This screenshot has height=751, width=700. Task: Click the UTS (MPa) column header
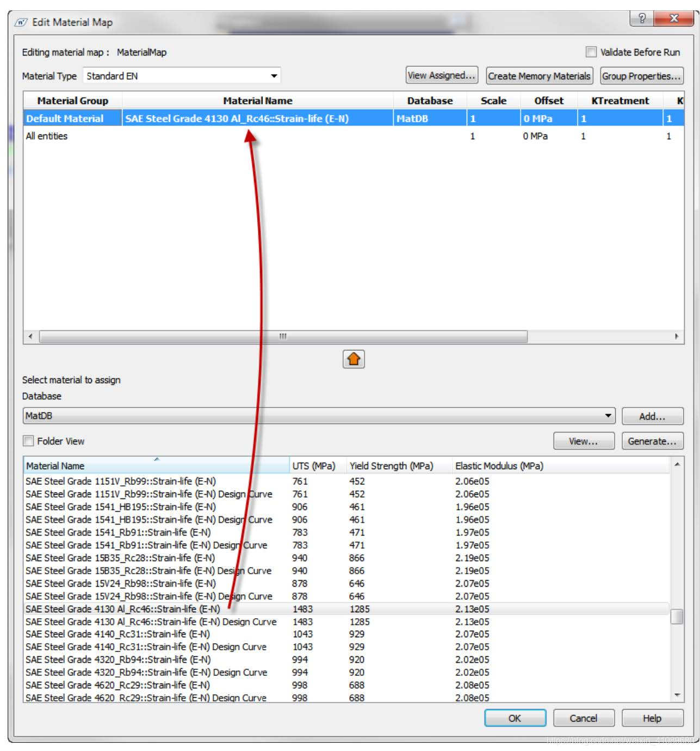pos(314,466)
